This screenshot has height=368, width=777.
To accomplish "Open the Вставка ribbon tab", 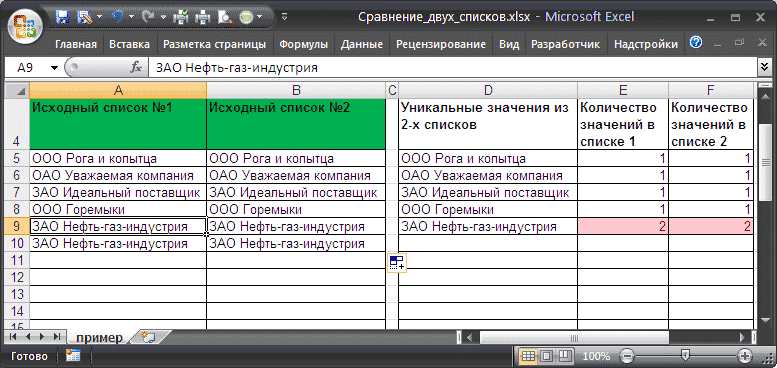I will point(129,44).
